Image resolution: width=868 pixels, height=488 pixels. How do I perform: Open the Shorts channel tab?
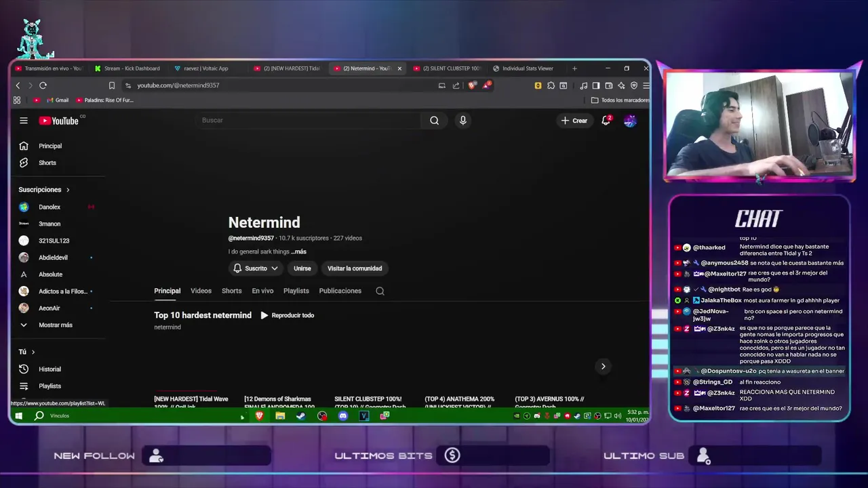point(231,291)
